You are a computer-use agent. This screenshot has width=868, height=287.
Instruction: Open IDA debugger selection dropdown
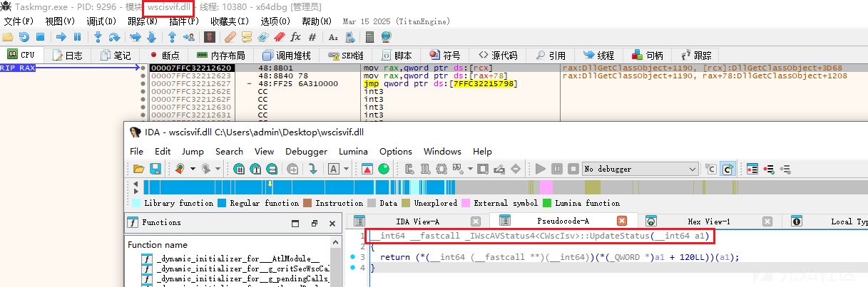(640, 169)
